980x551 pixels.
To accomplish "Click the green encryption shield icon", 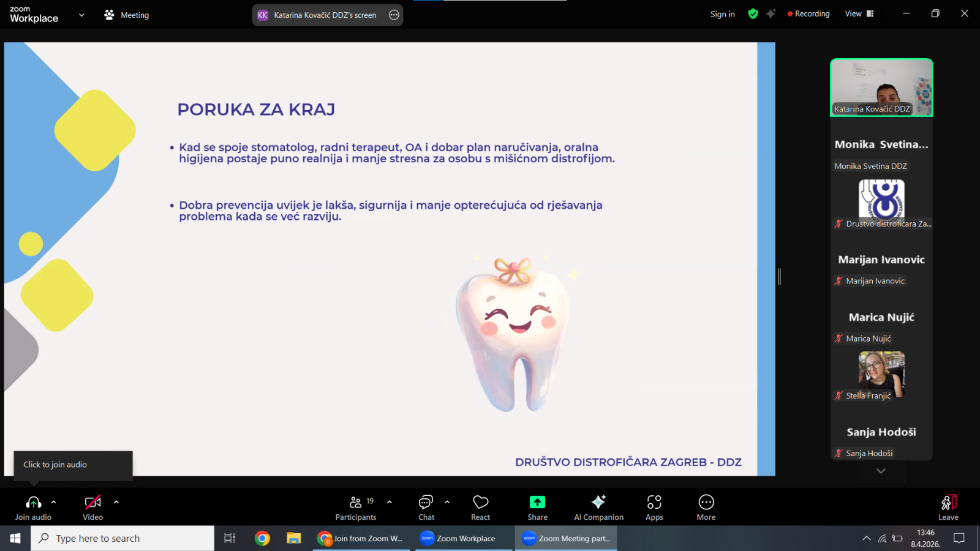I will [753, 14].
